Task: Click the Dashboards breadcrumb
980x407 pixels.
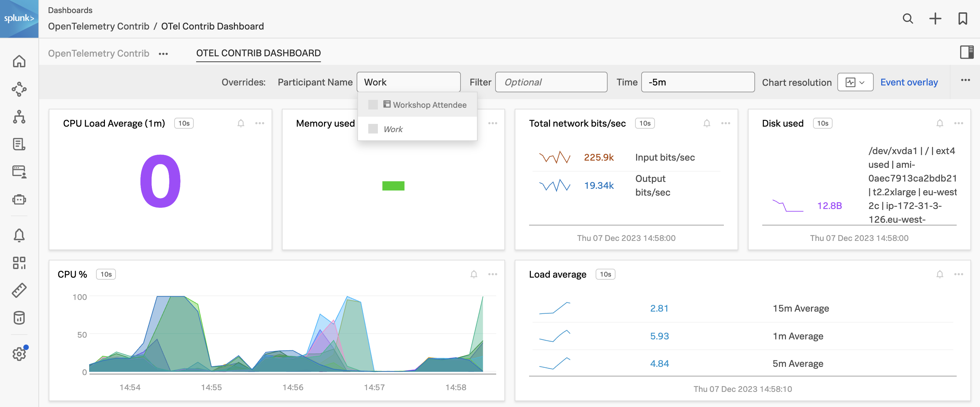Action: [70, 10]
